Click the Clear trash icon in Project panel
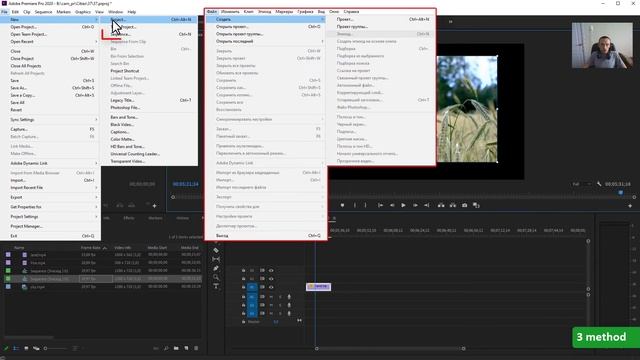Viewport: 640px width, 360px height. 196,348
